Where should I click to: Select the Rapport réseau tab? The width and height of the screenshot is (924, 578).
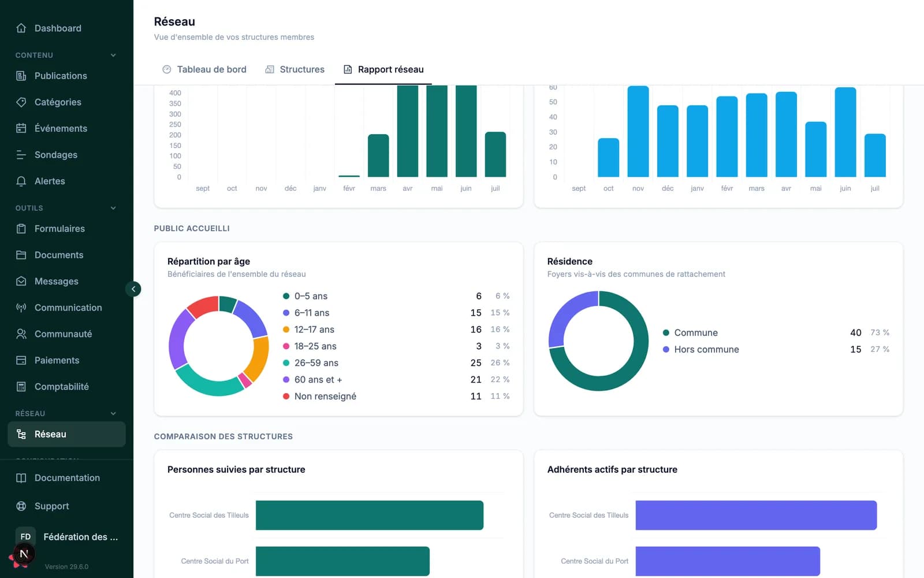point(383,69)
